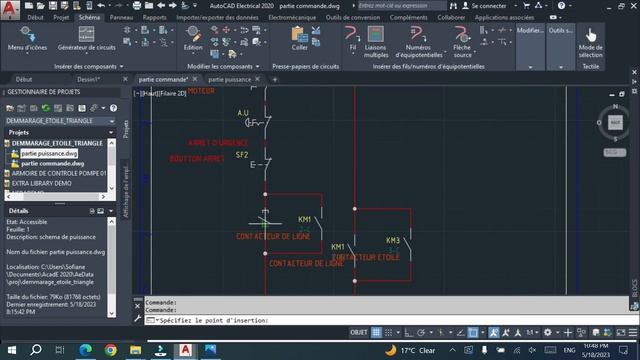
Task: Click the previous drawing arrow icon
Action: (x=161, y=6)
